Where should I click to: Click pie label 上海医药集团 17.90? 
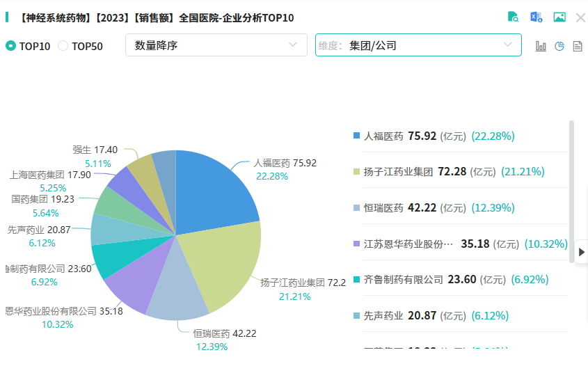pos(50,175)
